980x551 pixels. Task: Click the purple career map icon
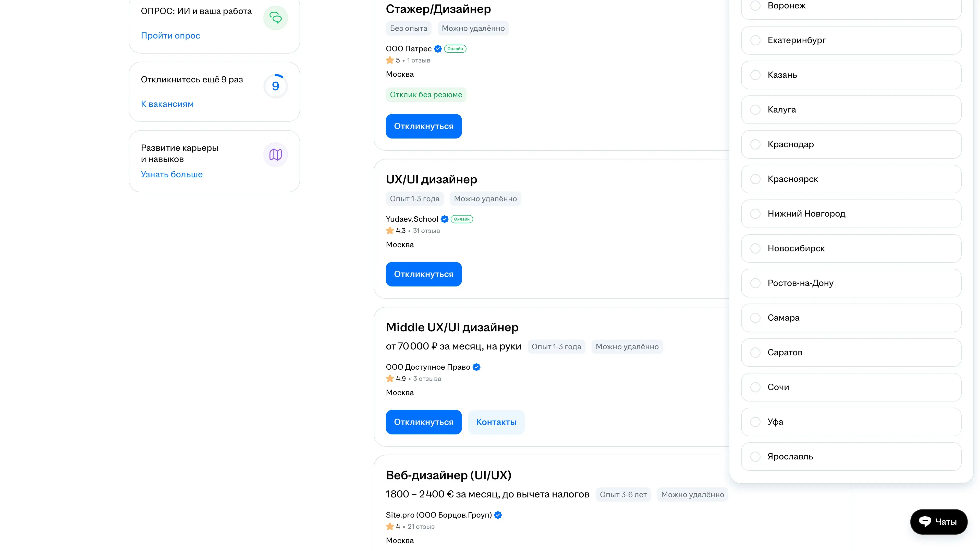pyautogui.click(x=275, y=154)
